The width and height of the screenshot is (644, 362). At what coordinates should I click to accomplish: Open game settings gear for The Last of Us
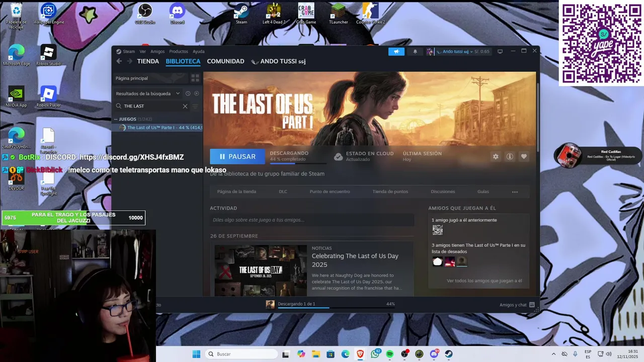tap(496, 157)
